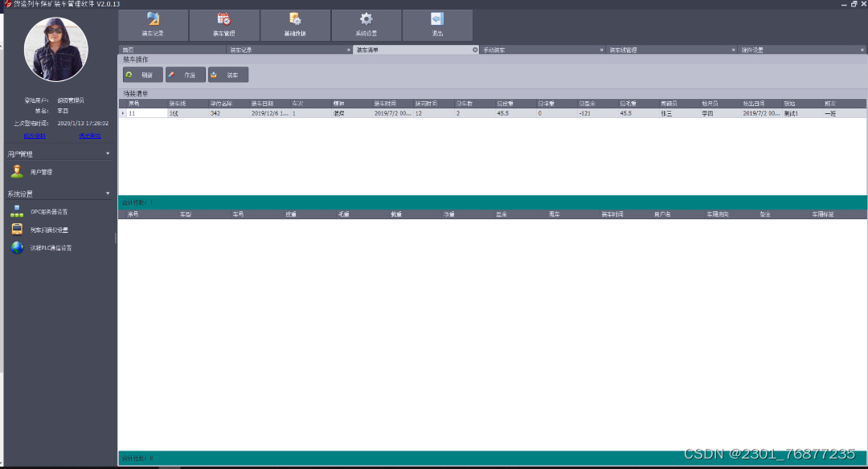The height and width of the screenshot is (469, 868).
Task: Sort by 总车数 column header
Action: pyautogui.click(x=474, y=104)
